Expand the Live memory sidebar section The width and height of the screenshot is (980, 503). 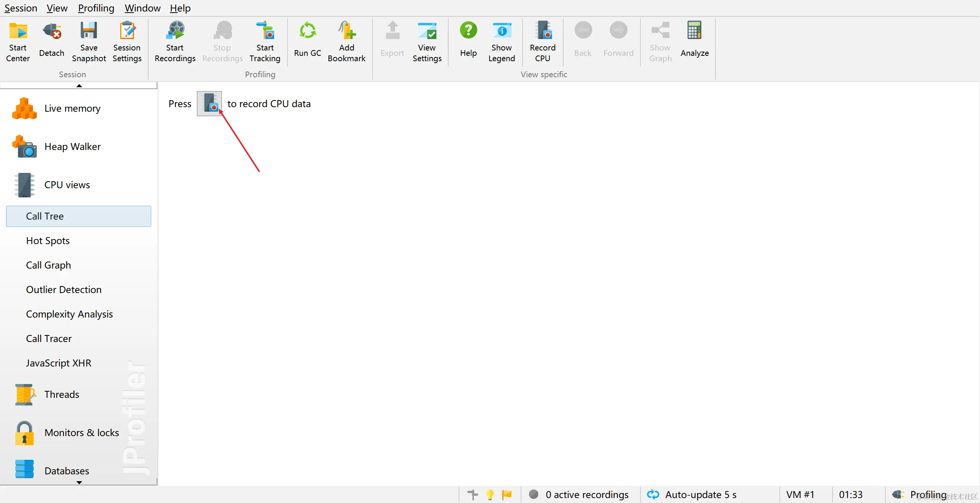coord(72,109)
